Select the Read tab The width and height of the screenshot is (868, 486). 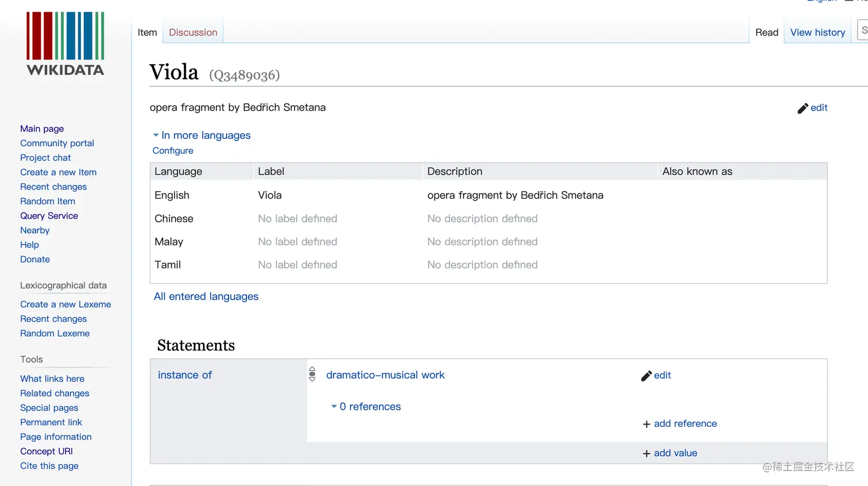click(766, 33)
